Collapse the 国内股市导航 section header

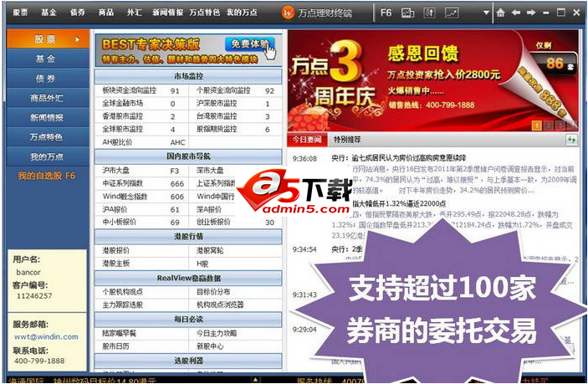[188, 156]
